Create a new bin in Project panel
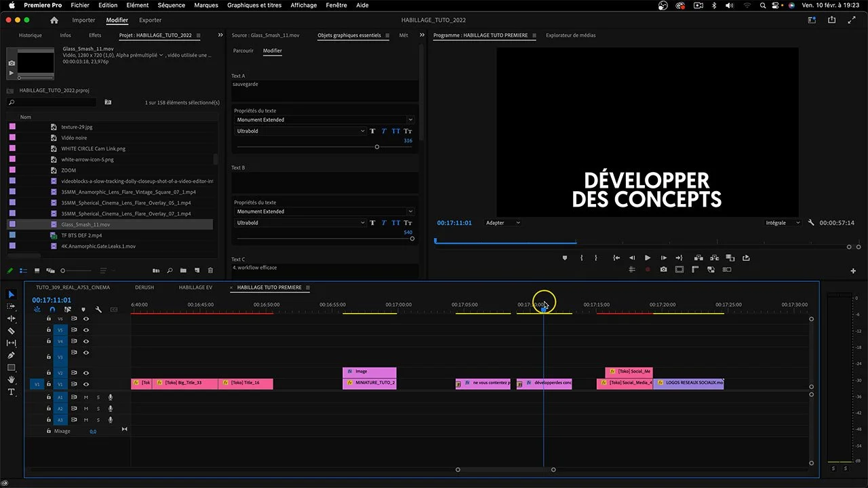Image resolution: width=868 pixels, height=488 pixels. click(183, 270)
